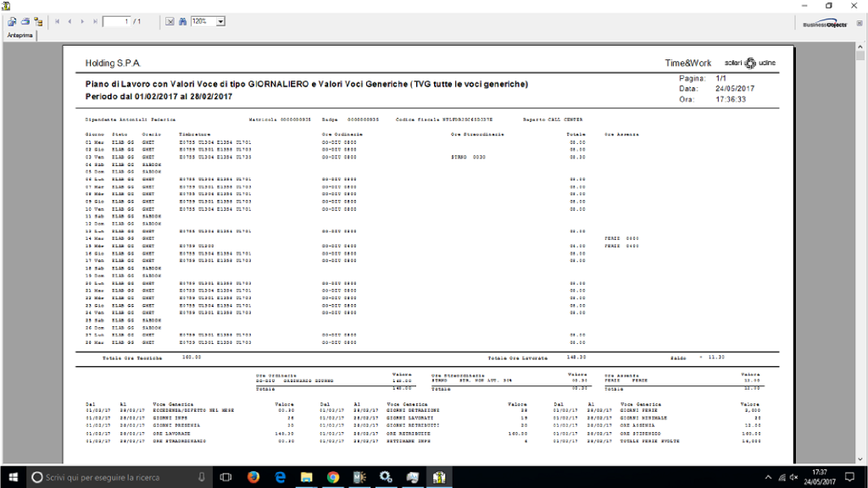Click the vertical scrollbar down arrow
Image resolution: width=868 pixels, height=488 pixels.
860,458
